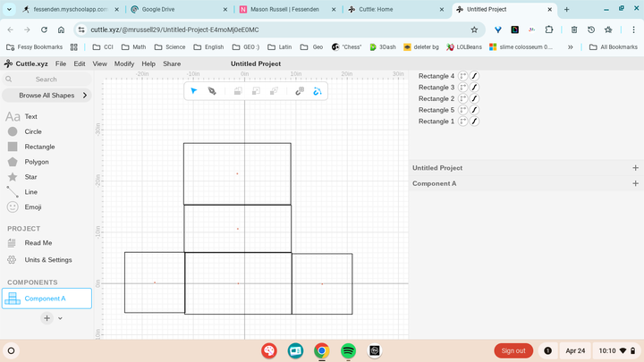Viewport: 644px width, 362px height.
Task: Add a Polygon shape from sidebar
Action: pos(36,162)
